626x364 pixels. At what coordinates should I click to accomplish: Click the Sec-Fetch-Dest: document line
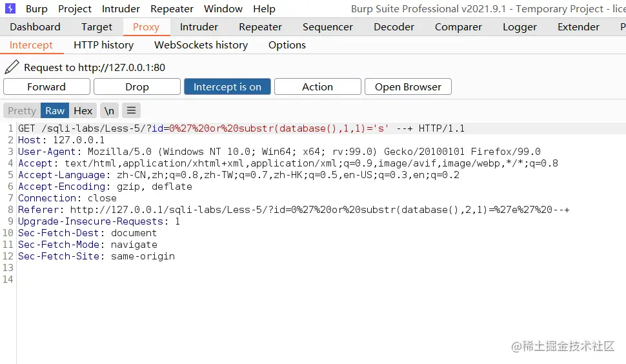(87, 233)
